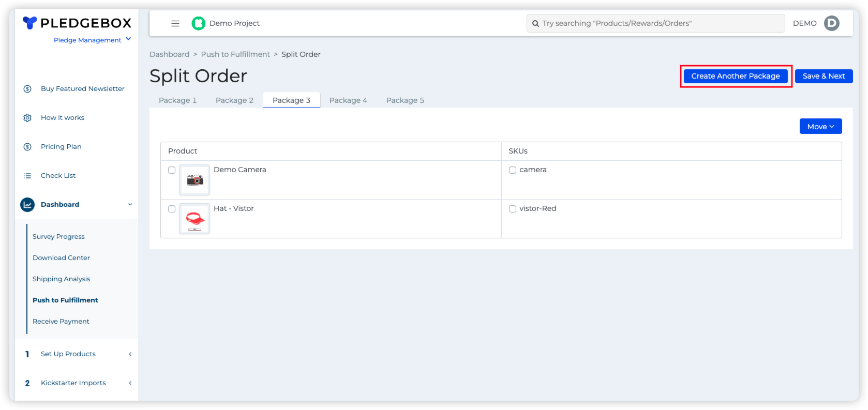Click the Dashboard chart icon
Screen dimensions: 868x410
27,205
